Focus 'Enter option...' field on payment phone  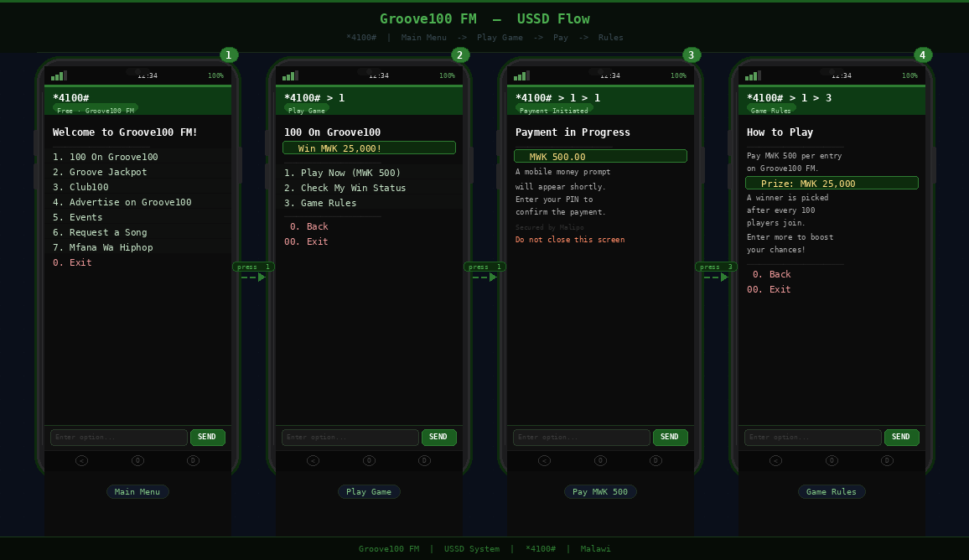(x=581, y=438)
